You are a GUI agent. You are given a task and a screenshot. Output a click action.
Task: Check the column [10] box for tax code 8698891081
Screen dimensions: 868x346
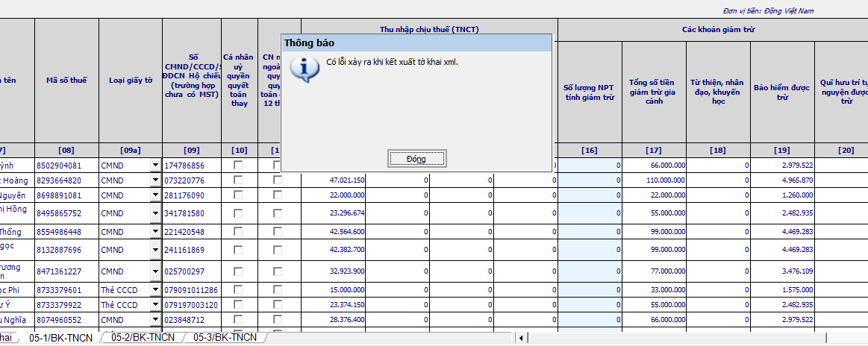tap(238, 195)
